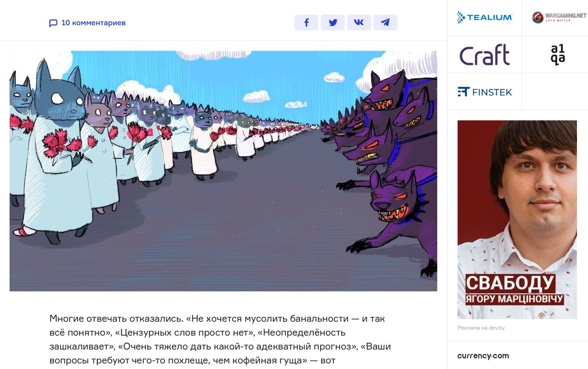
Task: Share article on Twitter
Action: (x=333, y=22)
